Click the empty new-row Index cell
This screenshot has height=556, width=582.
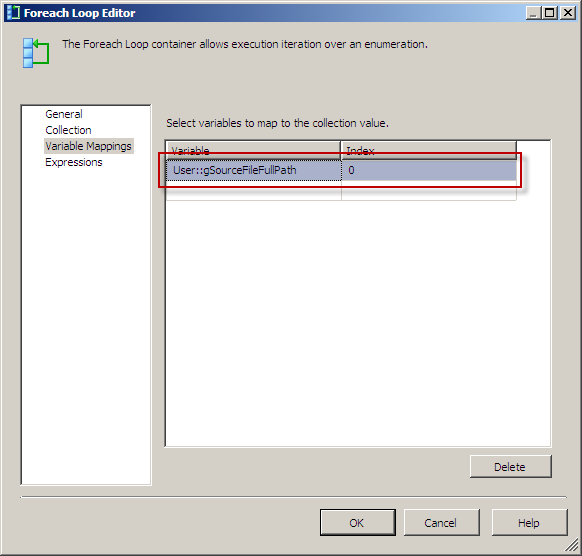pos(429,191)
